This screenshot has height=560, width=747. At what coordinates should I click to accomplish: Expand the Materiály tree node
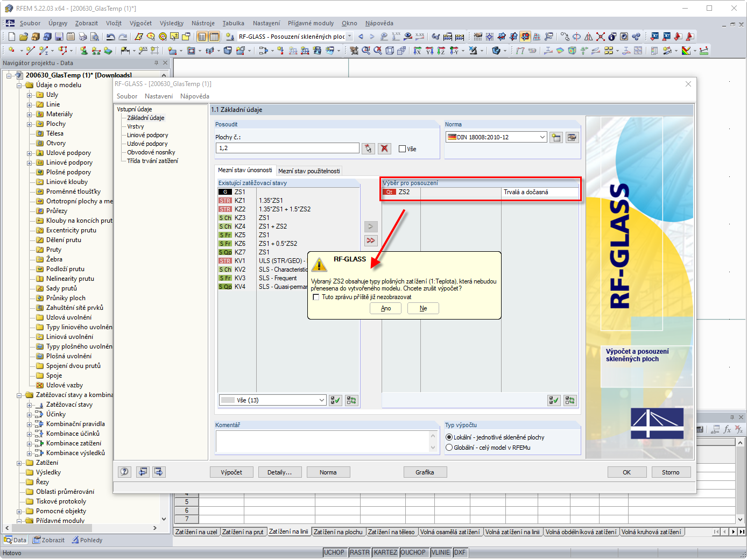click(x=30, y=115)
